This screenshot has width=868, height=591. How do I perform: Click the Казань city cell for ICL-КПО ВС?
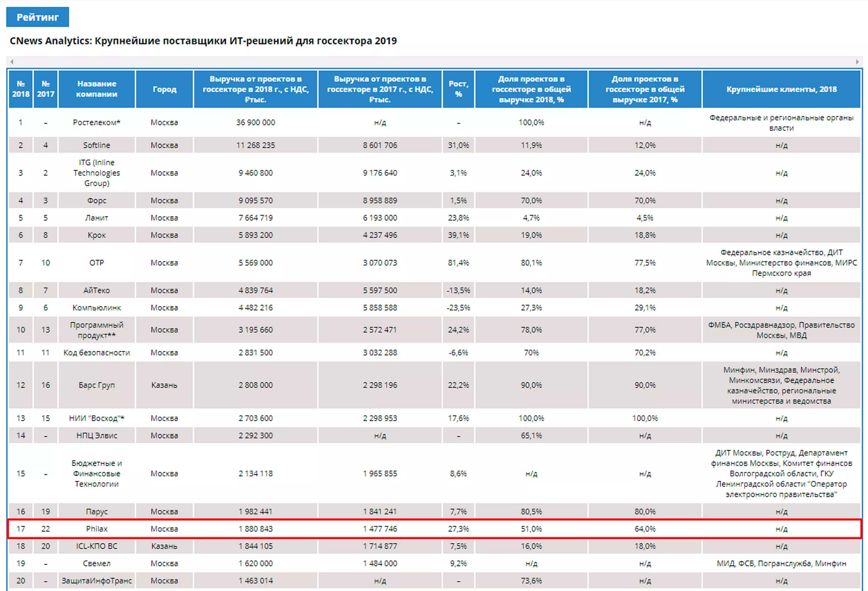[164, 546]
